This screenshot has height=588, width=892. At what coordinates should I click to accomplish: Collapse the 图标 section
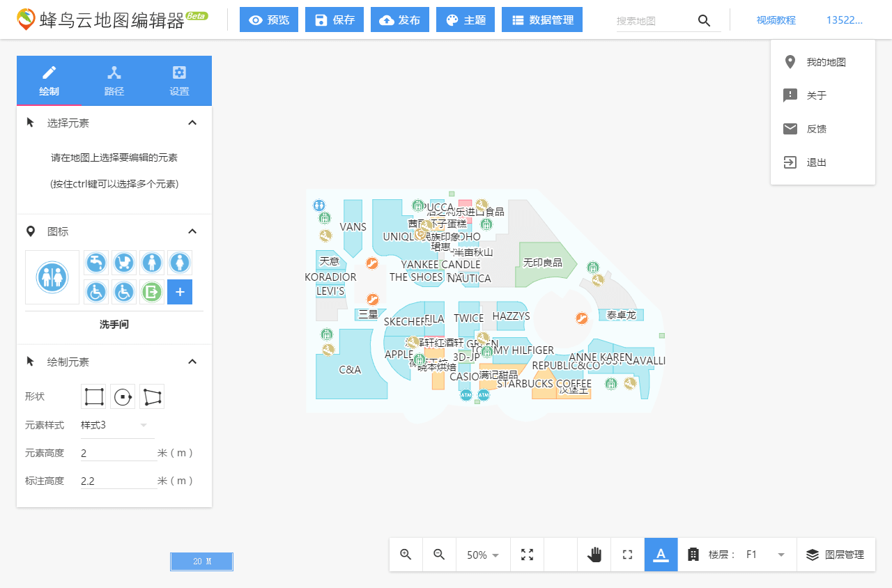pos(192,231)
